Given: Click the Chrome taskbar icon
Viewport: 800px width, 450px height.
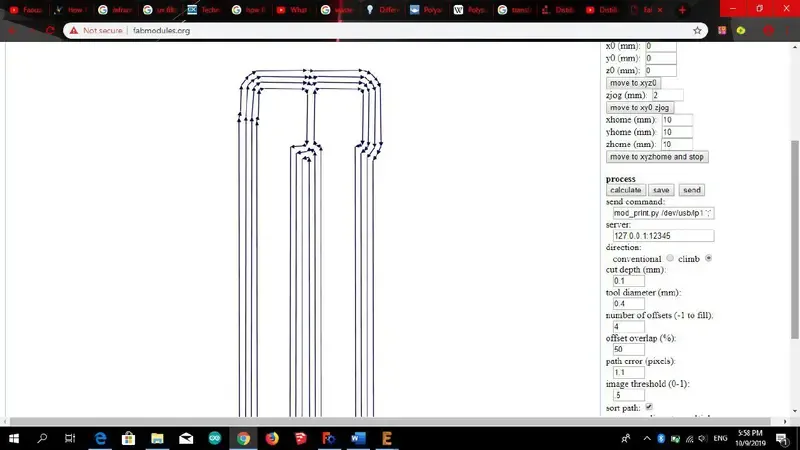Looking at the screenshot, I should 243,438.
